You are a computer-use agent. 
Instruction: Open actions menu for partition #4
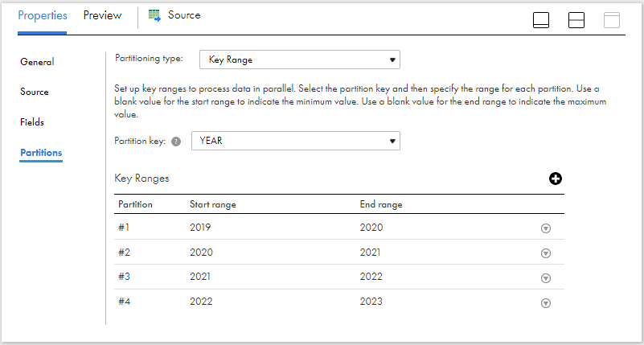pos(545,303)
